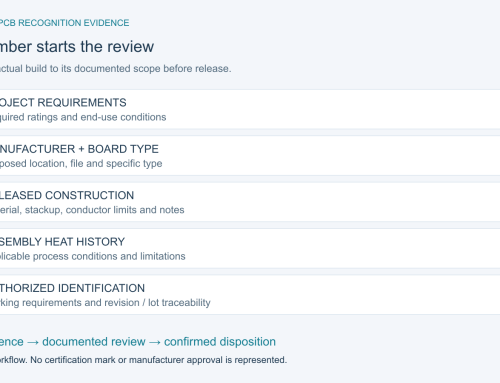Select the 'starts the review' heading
The image size is (500, 383).
click(x=95, y=46)
